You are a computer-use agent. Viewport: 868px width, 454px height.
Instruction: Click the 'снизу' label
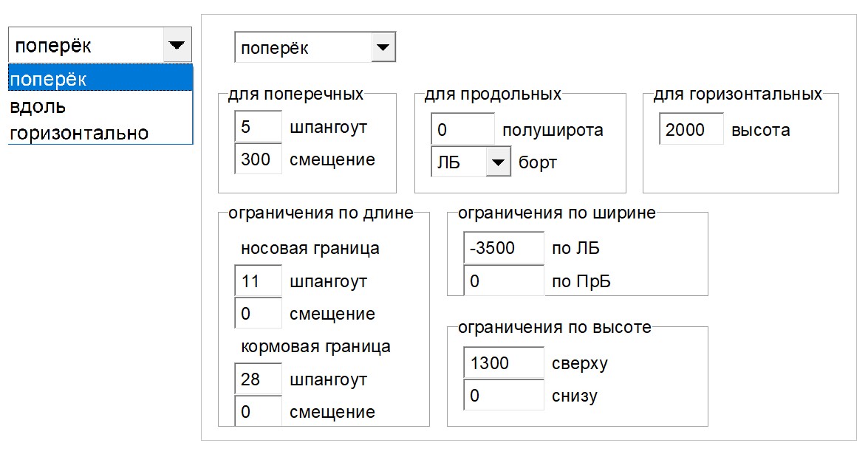click(575, 396)
